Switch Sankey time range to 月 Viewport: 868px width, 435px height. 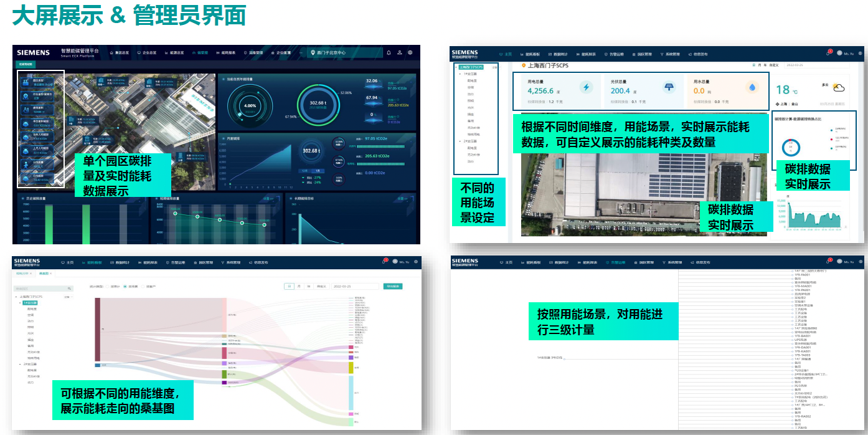point(299,287)
